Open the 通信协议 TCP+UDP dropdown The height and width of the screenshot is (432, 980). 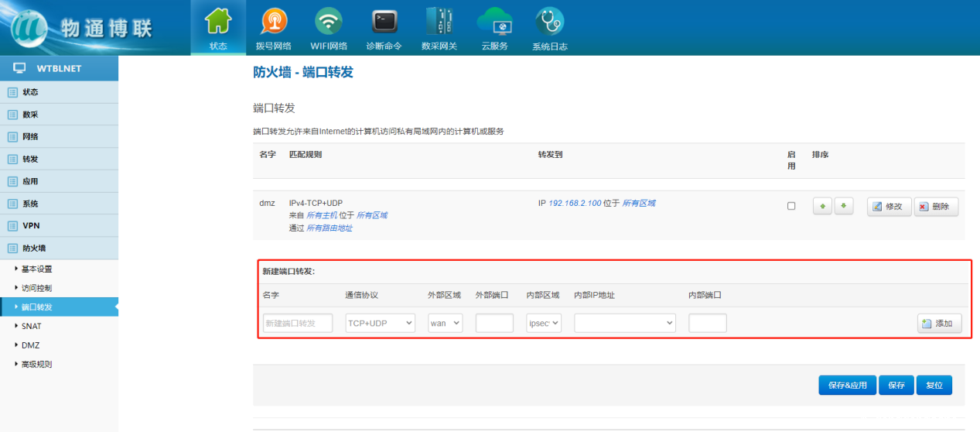click(x=380, y=323)
